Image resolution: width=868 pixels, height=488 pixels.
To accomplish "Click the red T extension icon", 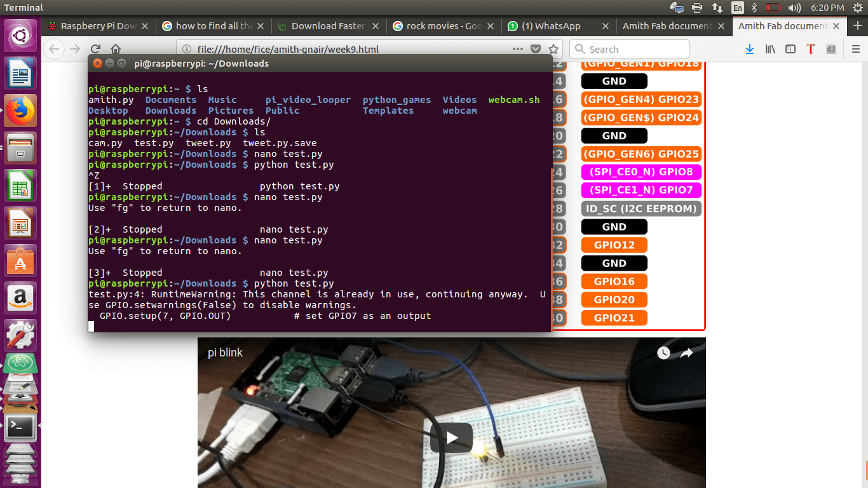I will point(811,49).
